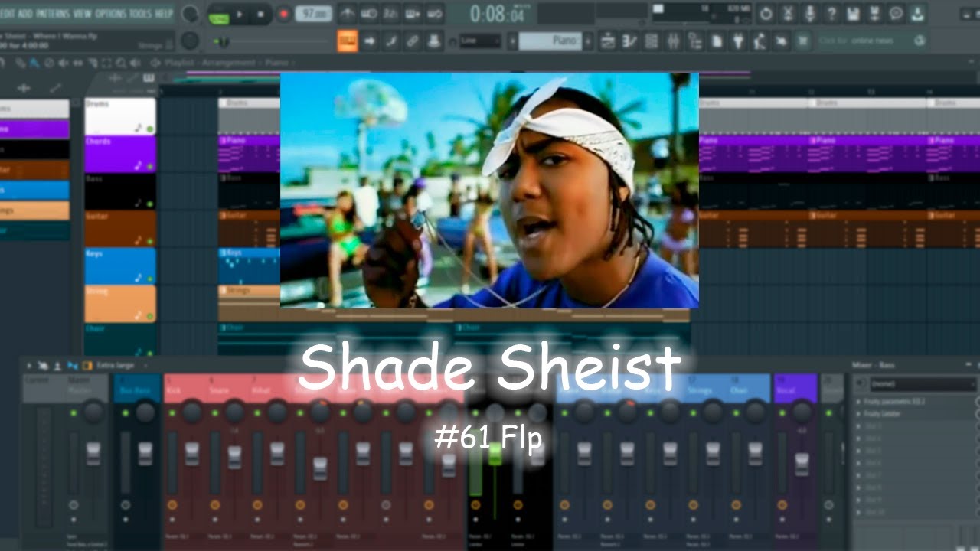980x551 pixels.
Task: Click the online news bar
Action: point(872,41)
